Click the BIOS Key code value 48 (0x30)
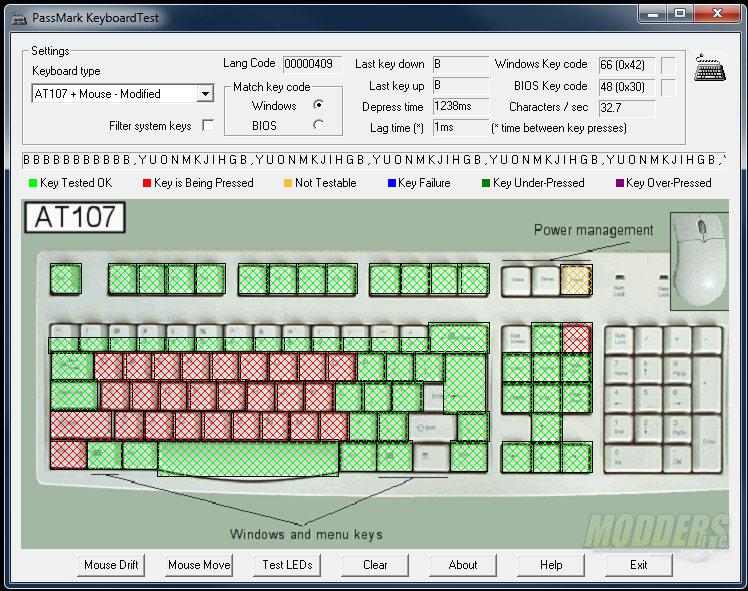The image size is (748, 591). click(627, 87)
